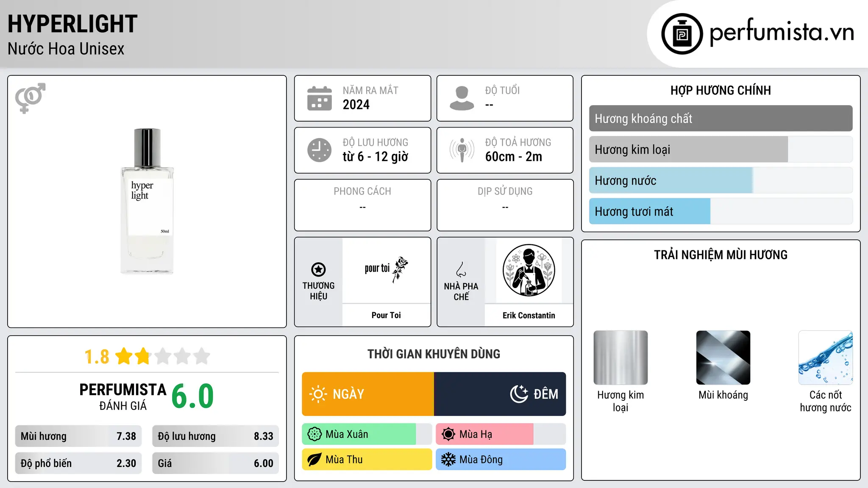Viewport: 868px width, 488px height.
Task: Click the Hương tươi mát accord bar
Action: click(721, 211)
